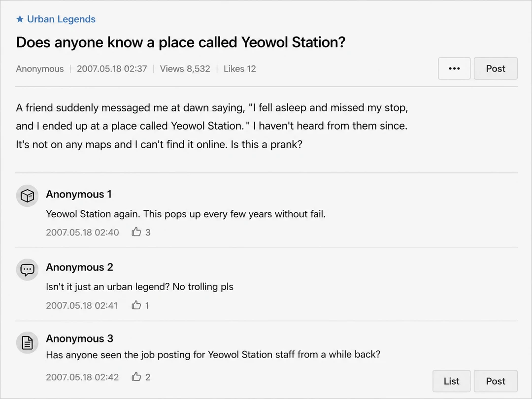Click the post author name Anonymous

point(40,69)
